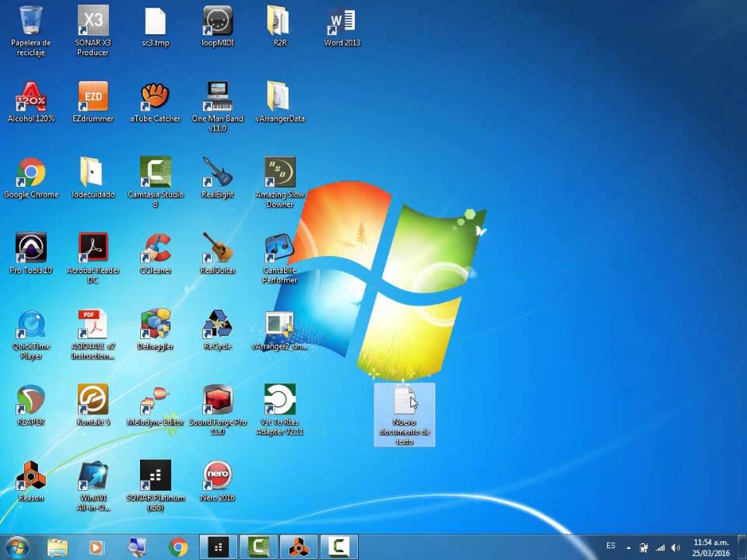Image resolution: width=747 pixels, height=560 pixels.
Task: Select QuickTime Player icon
Action: pos(31,334)
